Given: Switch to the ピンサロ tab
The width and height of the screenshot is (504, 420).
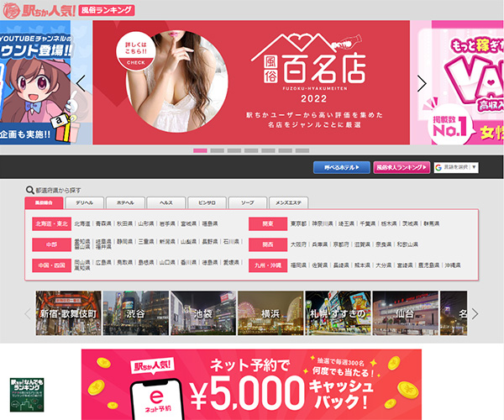Looking at the screenshot, I should point(207,202).
